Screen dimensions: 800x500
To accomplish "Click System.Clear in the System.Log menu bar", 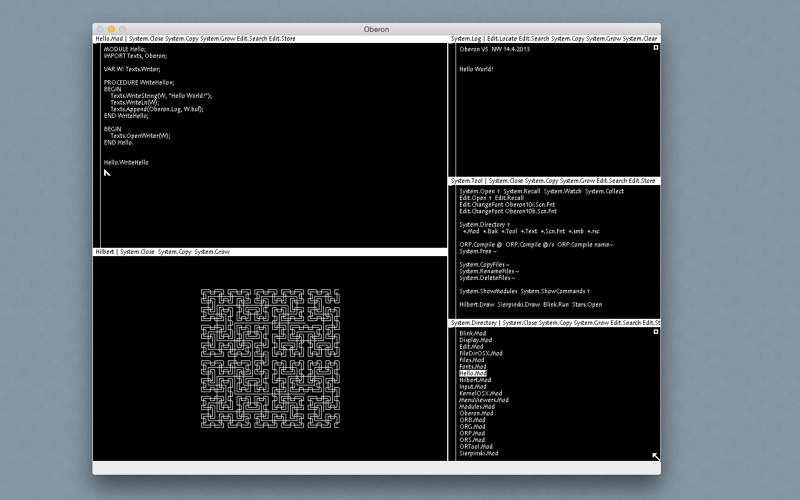I will 640,38.
